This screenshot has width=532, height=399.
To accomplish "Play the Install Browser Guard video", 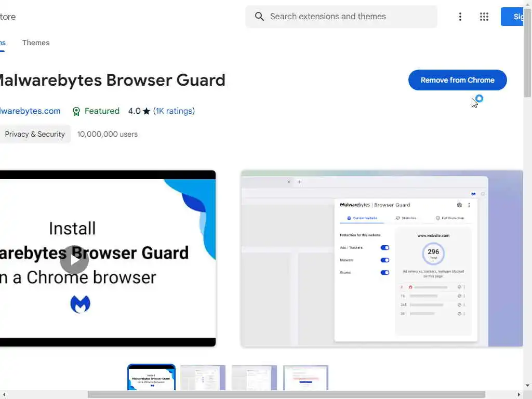I will pyautogui.click(x=74, y=260).
